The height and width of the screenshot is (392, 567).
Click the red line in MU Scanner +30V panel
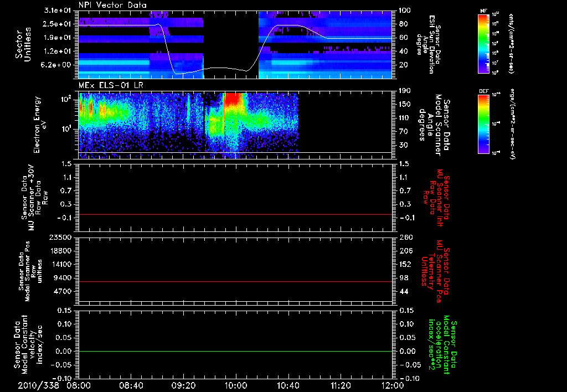click(235, 215)
